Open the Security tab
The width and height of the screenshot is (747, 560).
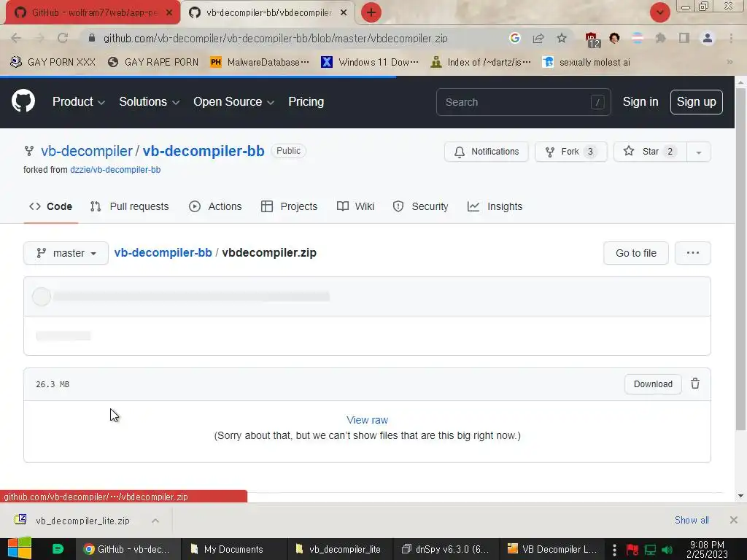pos(421,206)
